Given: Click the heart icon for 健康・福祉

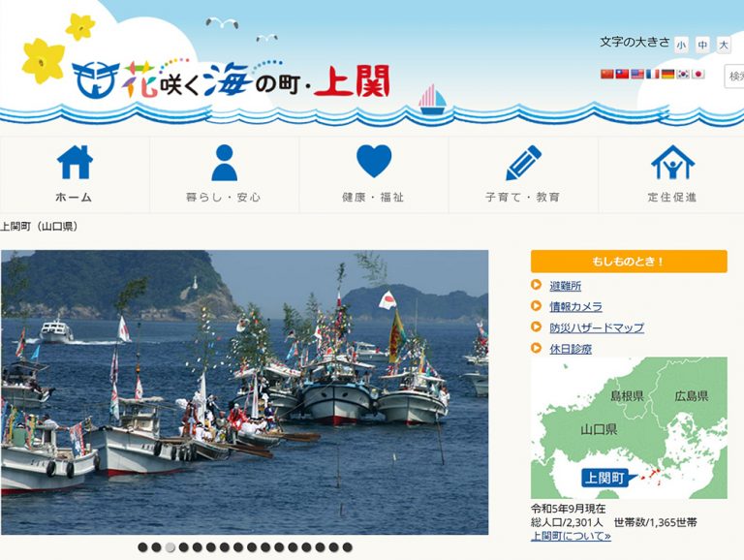Looking at the screenshot, I should tap(374, 162).
